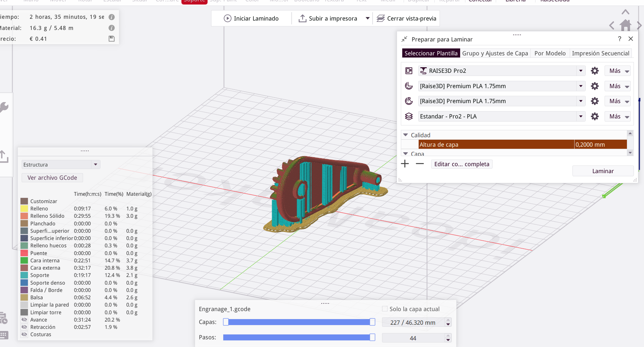This screenshot has height=347, width=644.
Task: Click the Soporte color swatch in legend
Action: click(x=24, y=275)
